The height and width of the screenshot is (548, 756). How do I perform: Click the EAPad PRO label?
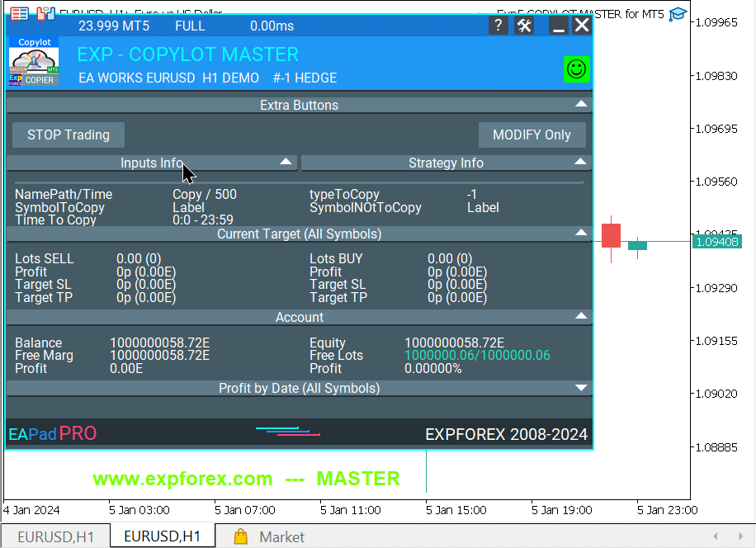pyautogui.click(x=52, y=434)
